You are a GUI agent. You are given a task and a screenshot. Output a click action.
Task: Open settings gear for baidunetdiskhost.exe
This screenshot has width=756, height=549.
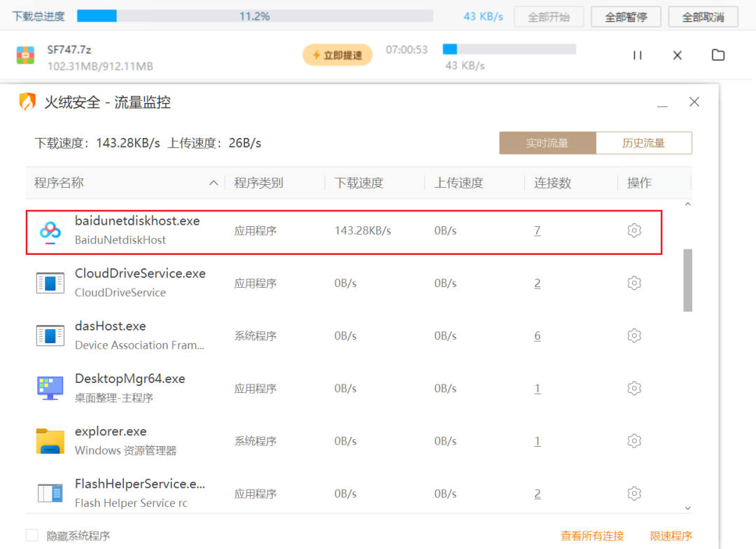coord(634,230)
